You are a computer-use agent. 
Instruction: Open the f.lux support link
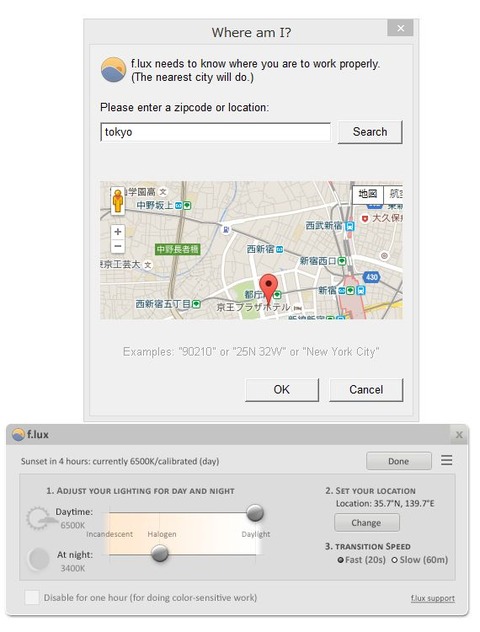coord(433,599)
